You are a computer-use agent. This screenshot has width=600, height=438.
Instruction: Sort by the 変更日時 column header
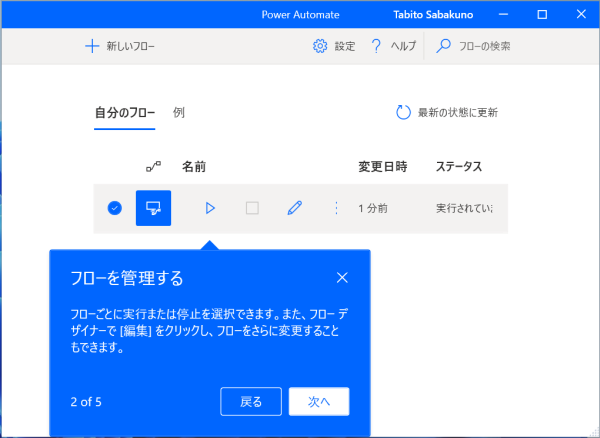coord(383,167)
